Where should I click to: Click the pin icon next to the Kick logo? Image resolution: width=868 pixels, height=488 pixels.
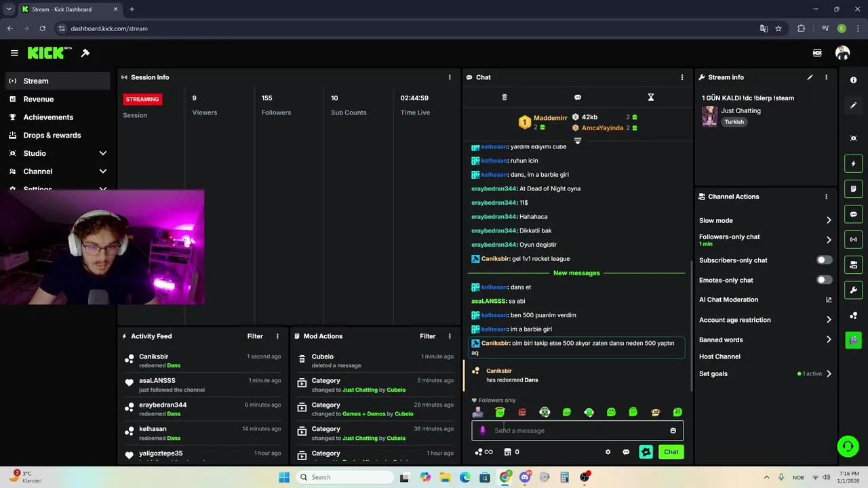85,53
